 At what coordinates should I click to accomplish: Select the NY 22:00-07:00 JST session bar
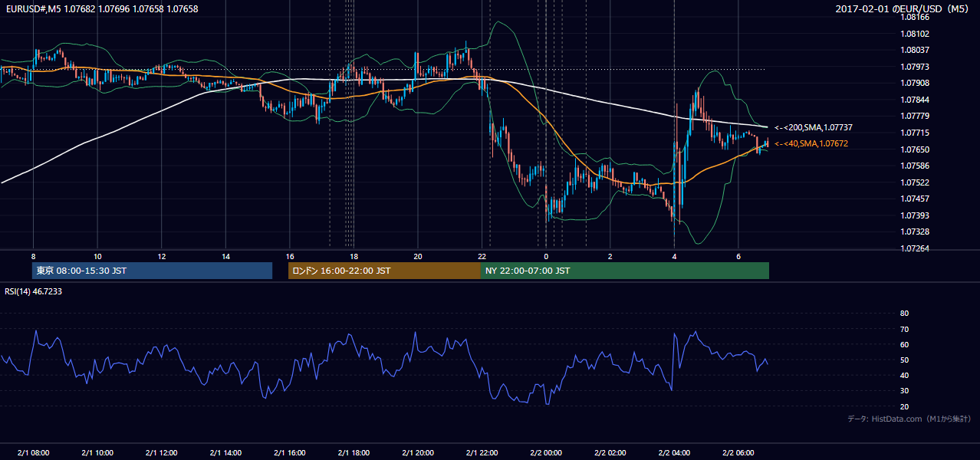pyautogui.click(x=625, y=271)
